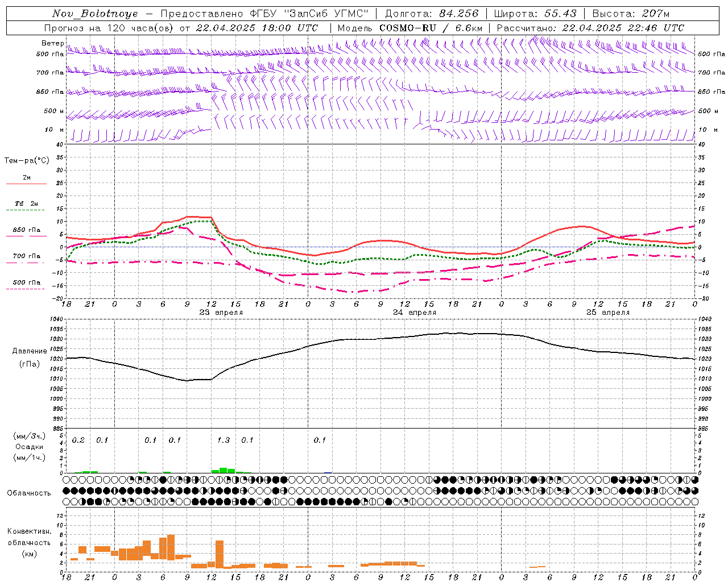Image resolution: width=728 pixels, height=582 pixels.
Task: Click the Облачность panel label
Action: (29, 493)
